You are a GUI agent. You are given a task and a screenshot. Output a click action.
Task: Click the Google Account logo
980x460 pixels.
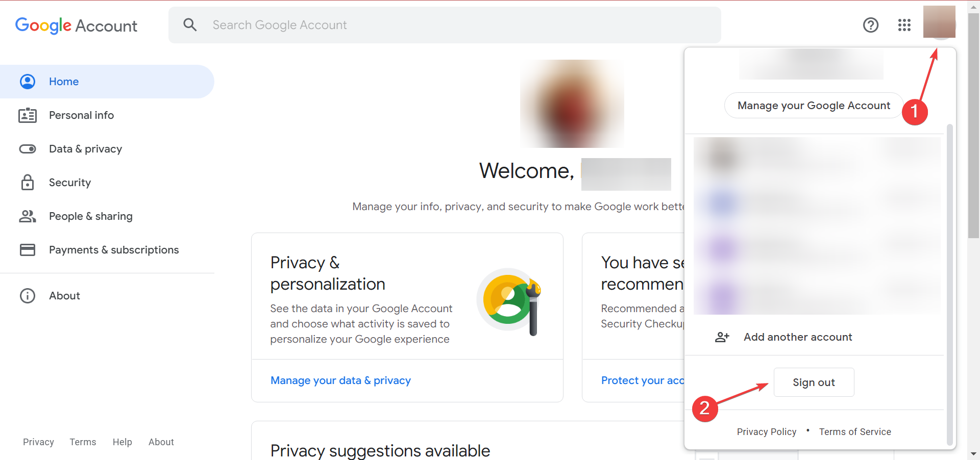[x=76, y=25]
